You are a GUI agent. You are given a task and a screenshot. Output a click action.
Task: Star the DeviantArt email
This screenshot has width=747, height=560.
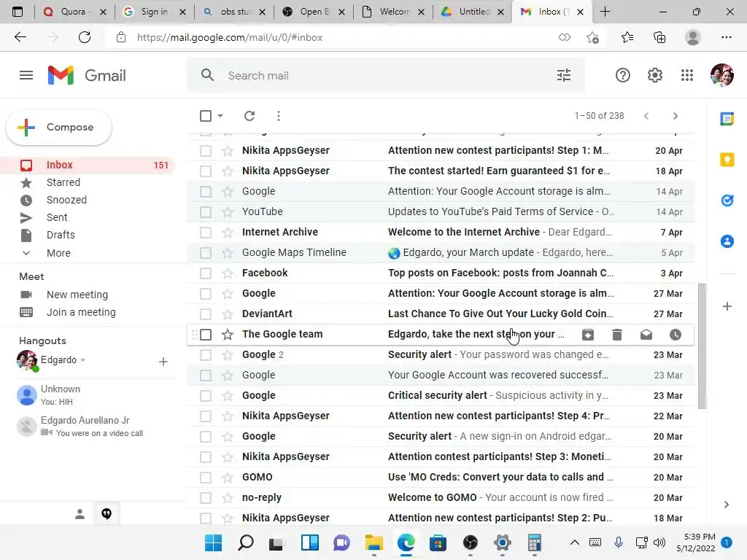pyautogui.click(x=228, y=314)
